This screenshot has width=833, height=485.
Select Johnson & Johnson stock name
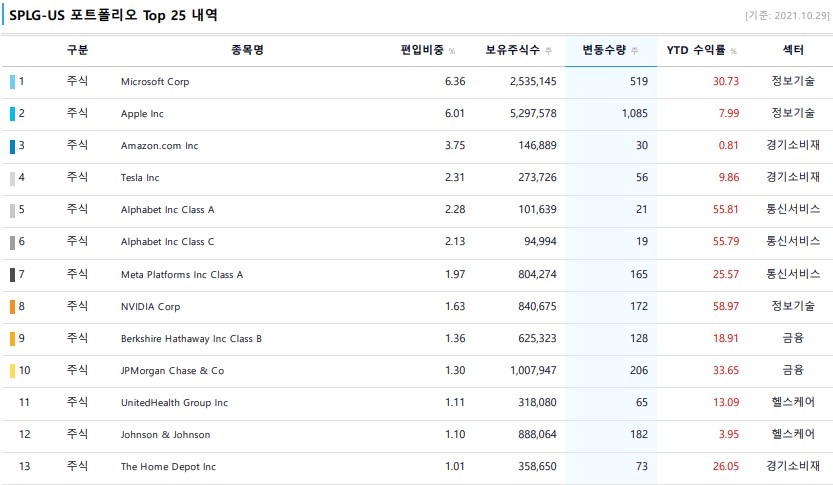tap(165, 435)
